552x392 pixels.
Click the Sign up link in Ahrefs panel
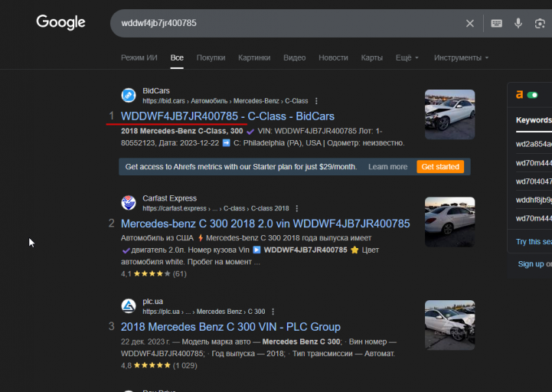click(x=531, y=264)
